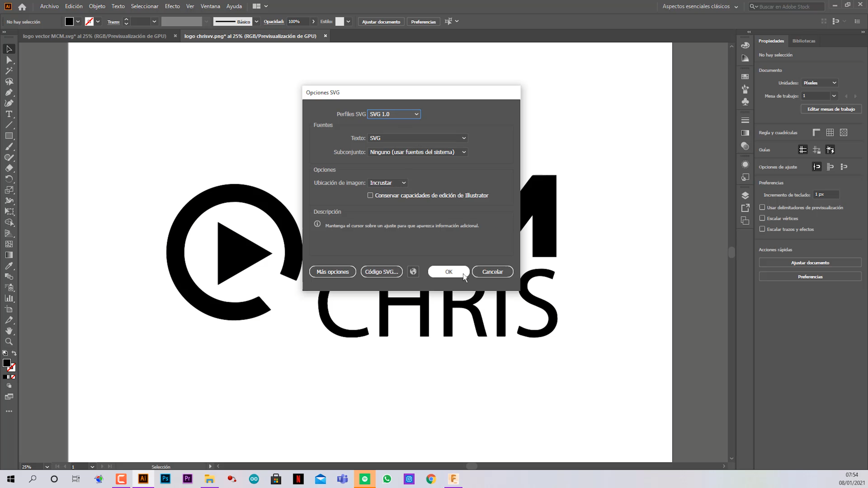Check Usar delimitadores de previsualización
This screenshot has height=488, width=868.
point(762,207)
